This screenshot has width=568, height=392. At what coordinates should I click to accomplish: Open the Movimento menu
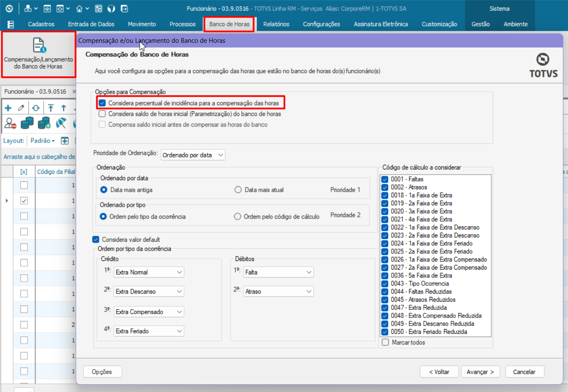click(142, 24)
